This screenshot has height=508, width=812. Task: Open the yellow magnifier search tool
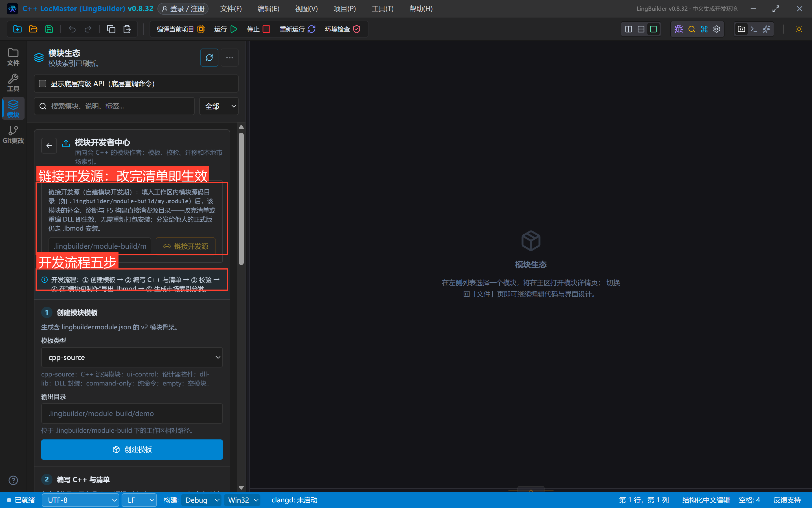[x=692, y=29]
